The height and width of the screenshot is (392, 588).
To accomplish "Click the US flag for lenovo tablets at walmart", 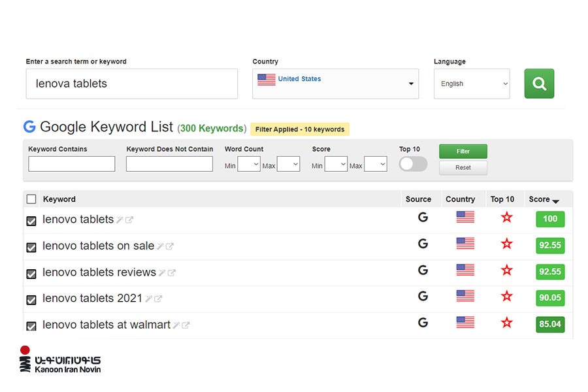I will pyautogui.click(x=465, y=322).
